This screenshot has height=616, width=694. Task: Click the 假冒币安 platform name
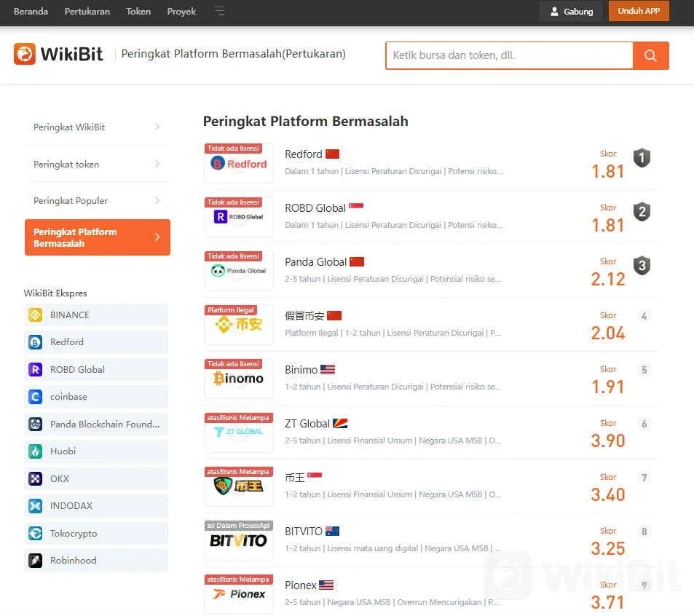pos(304,316)
